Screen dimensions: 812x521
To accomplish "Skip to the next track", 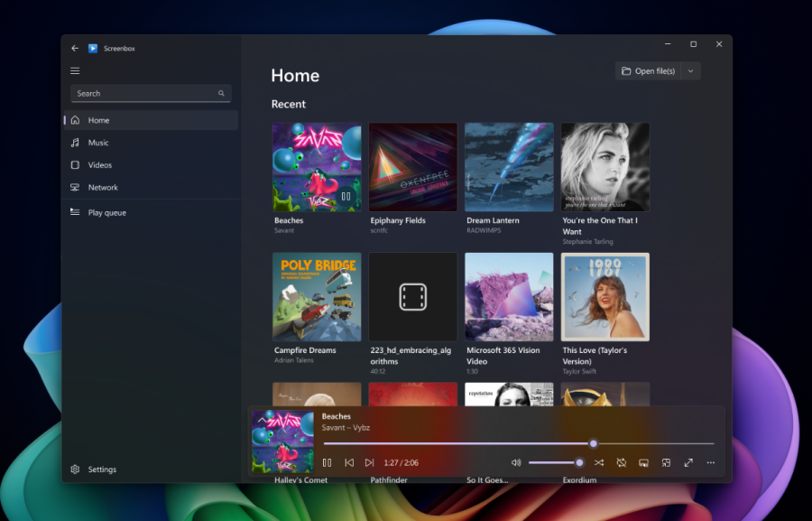I will tap(369, 462).
